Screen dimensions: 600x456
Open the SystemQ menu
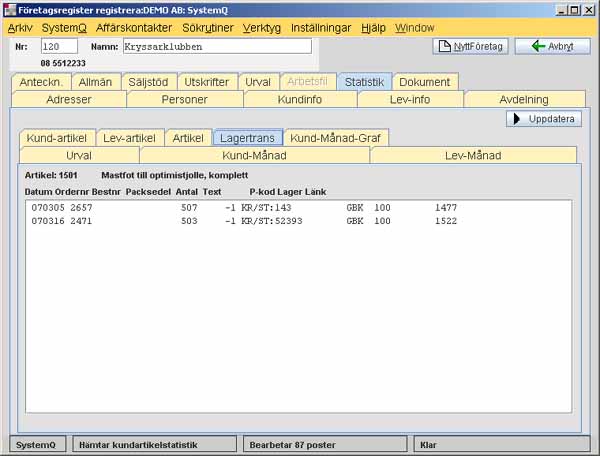click(64, 28)
